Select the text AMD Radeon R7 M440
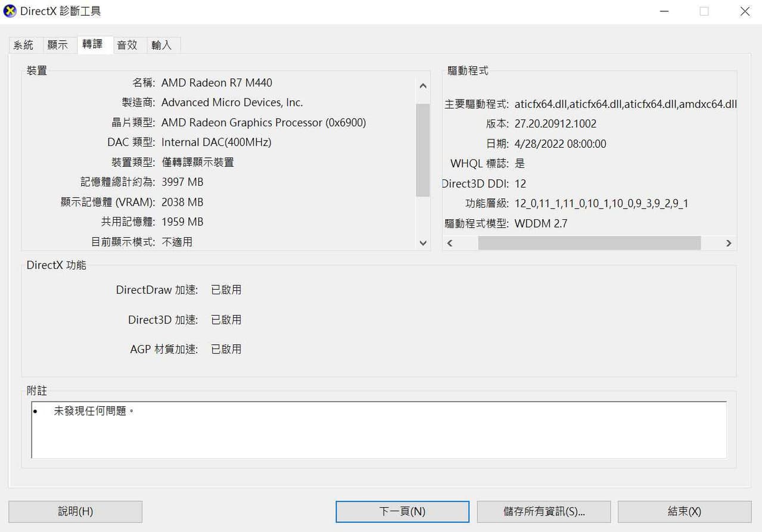762x532 pixels. [217, 83]
